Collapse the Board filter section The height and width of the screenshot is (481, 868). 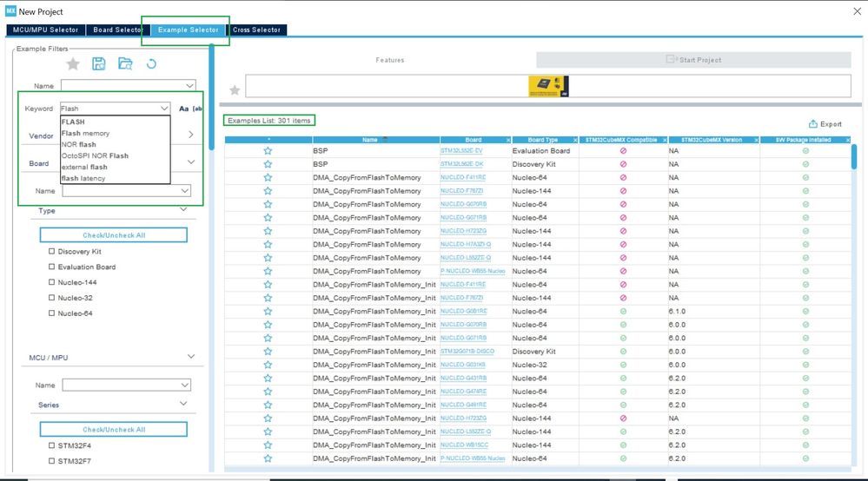pos(191,162)
